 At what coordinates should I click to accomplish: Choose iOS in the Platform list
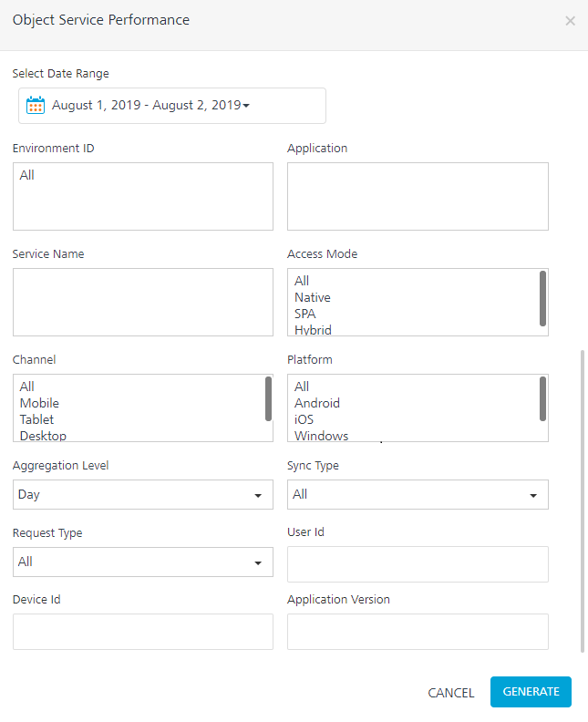[x=306, y=419]
